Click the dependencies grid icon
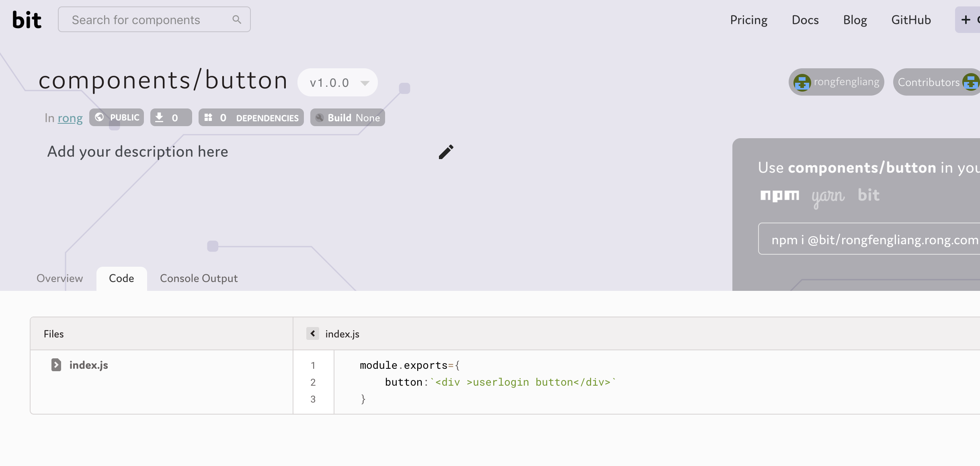Viewport: 980px width, 466px height. [209, 117]
